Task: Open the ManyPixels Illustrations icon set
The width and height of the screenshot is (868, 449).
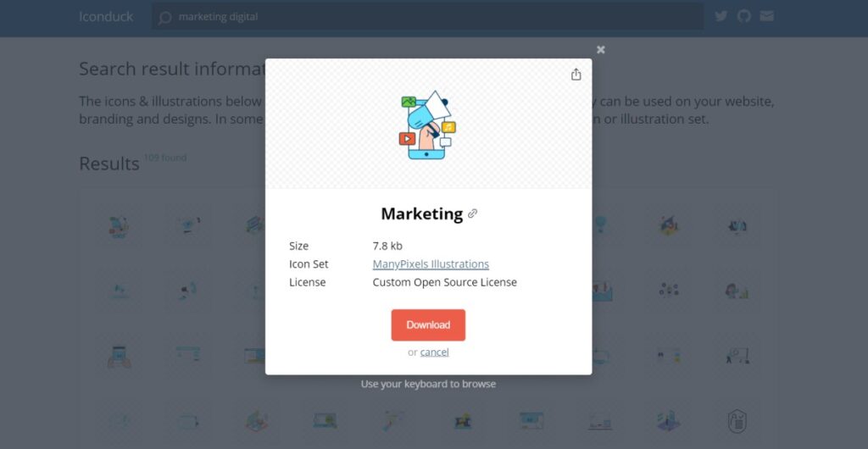Action: 431,264
